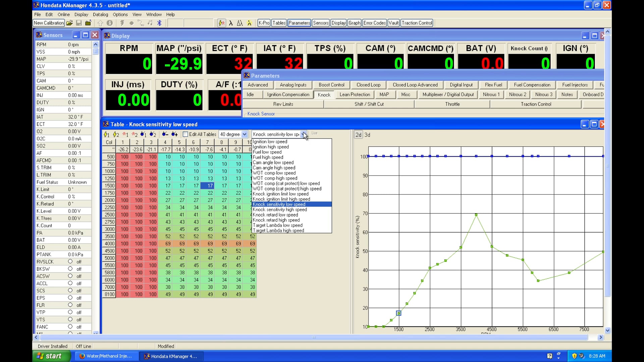Toggle the BKSW sensor indicator
Screen dimensions: 644x362
(70, 269)
